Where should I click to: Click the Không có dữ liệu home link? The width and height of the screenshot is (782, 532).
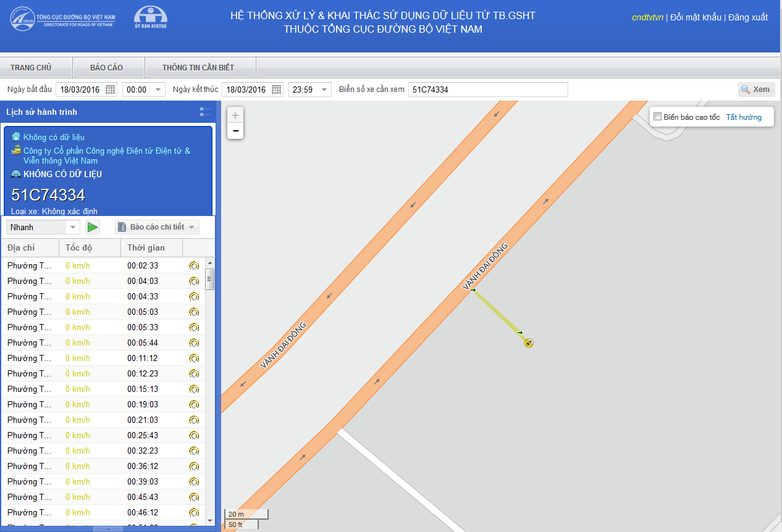click(54, 137)
